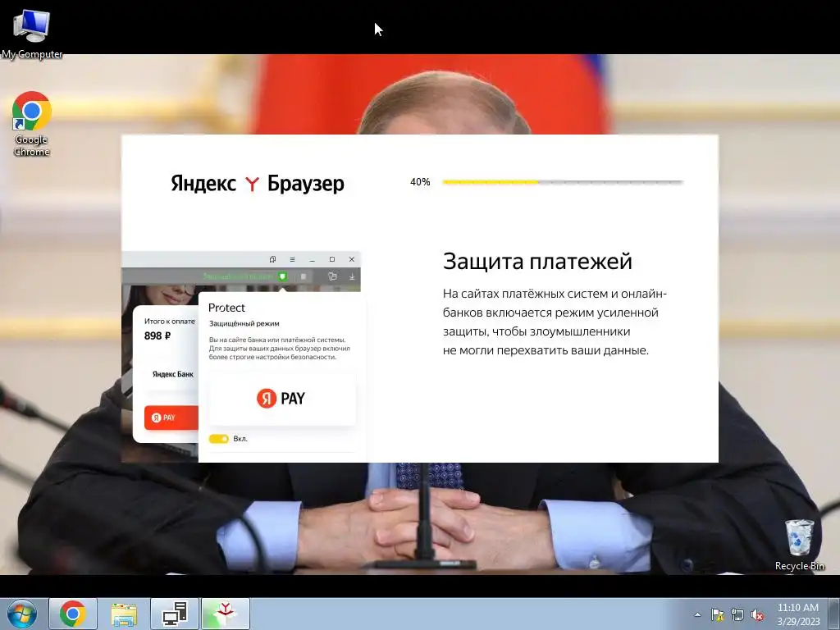The image size is (840, 630).
Task: Select the network computers taskbar icon
Action: [175, 614]
